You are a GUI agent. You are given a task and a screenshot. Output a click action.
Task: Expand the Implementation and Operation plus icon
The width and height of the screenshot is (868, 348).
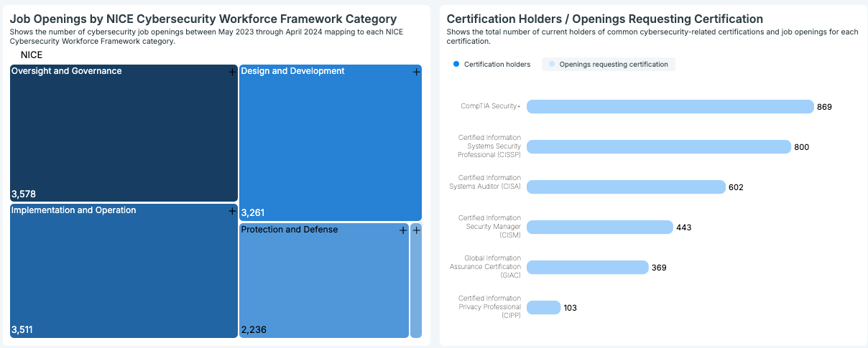click(x=232, y=211)
